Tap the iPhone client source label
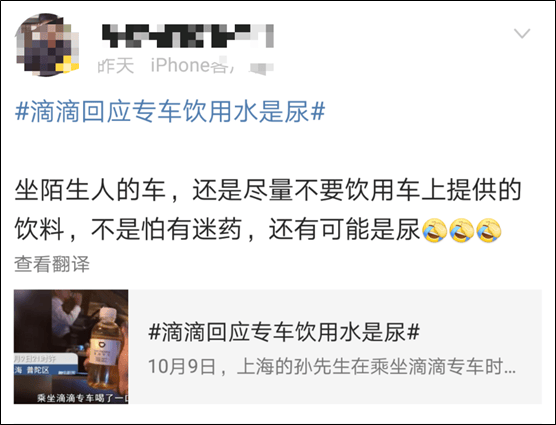 point(190,66)
